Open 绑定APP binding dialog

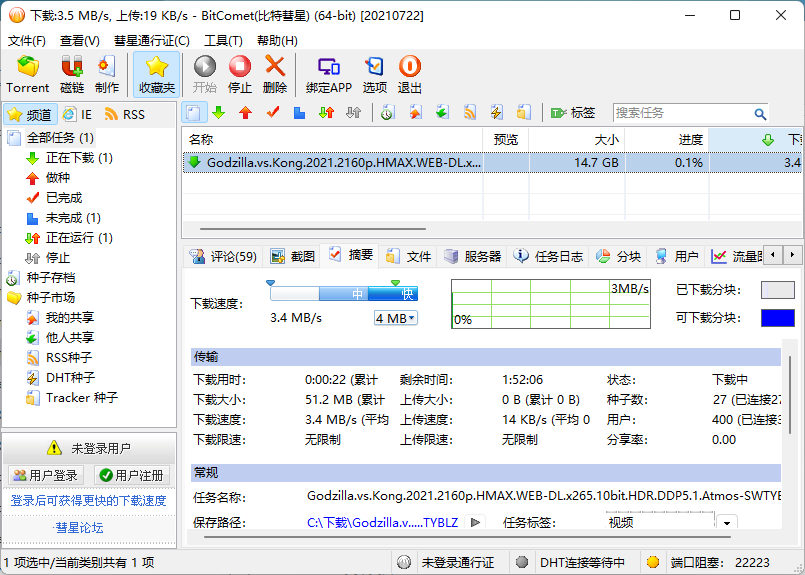[x=329, y=74]
